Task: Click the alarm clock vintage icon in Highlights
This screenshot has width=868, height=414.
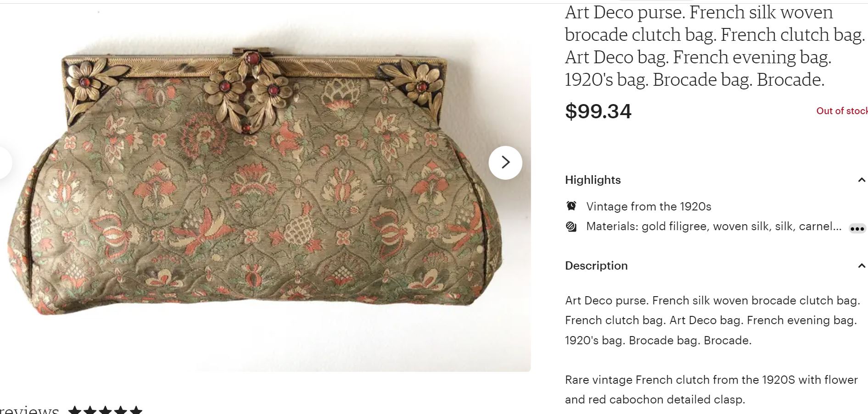Action: [x=572, y=206]
